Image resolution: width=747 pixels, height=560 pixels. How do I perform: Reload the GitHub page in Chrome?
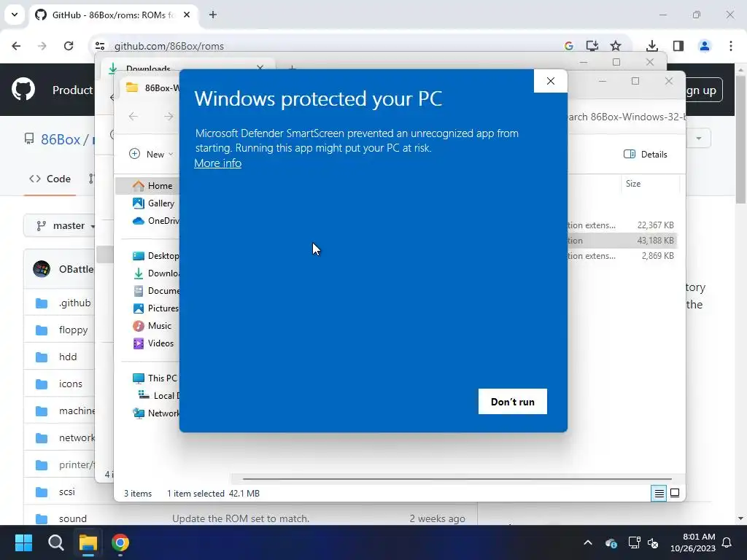point(69,46)
